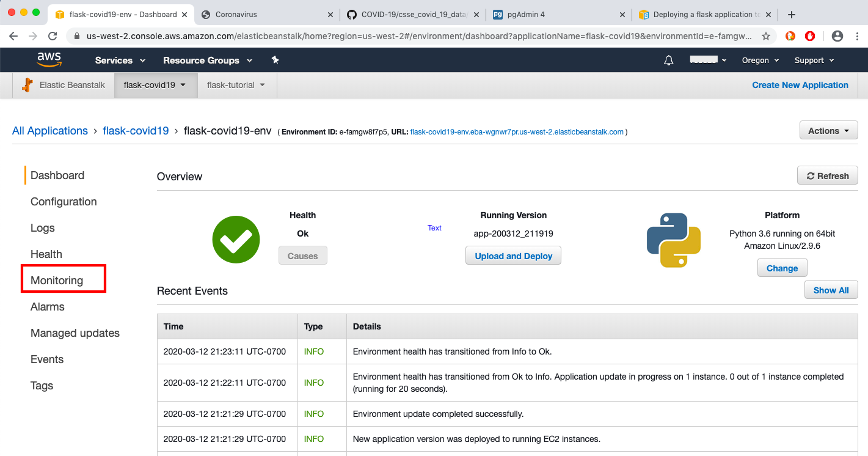This screenshot has height=456, width=868.
Task: Open the browser three-dot menu
Action: pyautogui.click(x=856, y=36)
